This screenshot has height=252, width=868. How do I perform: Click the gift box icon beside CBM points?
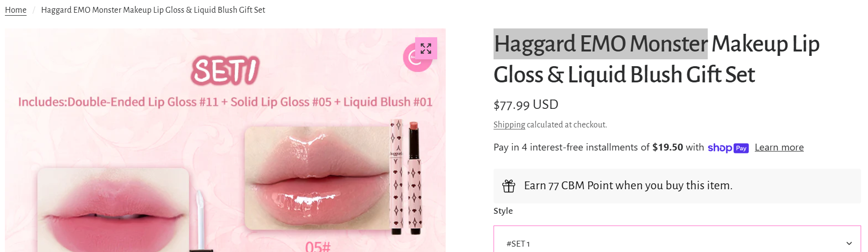coord(509,186)
